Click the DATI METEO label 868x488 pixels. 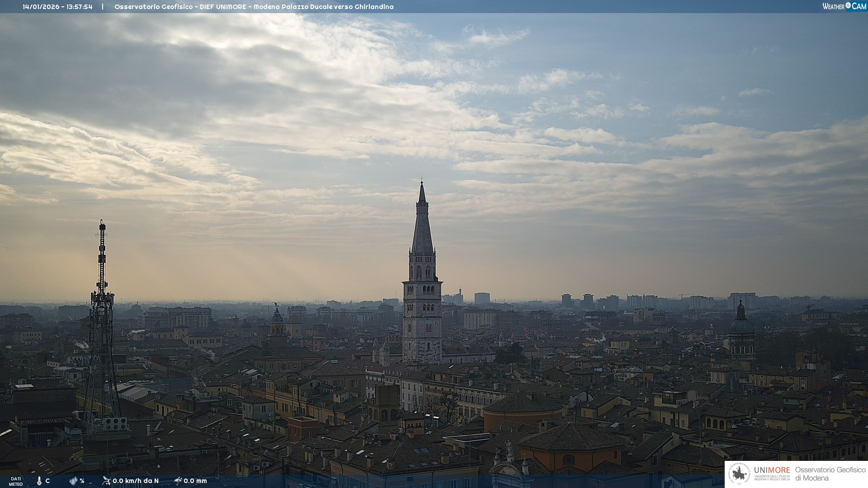pos(16,481)
